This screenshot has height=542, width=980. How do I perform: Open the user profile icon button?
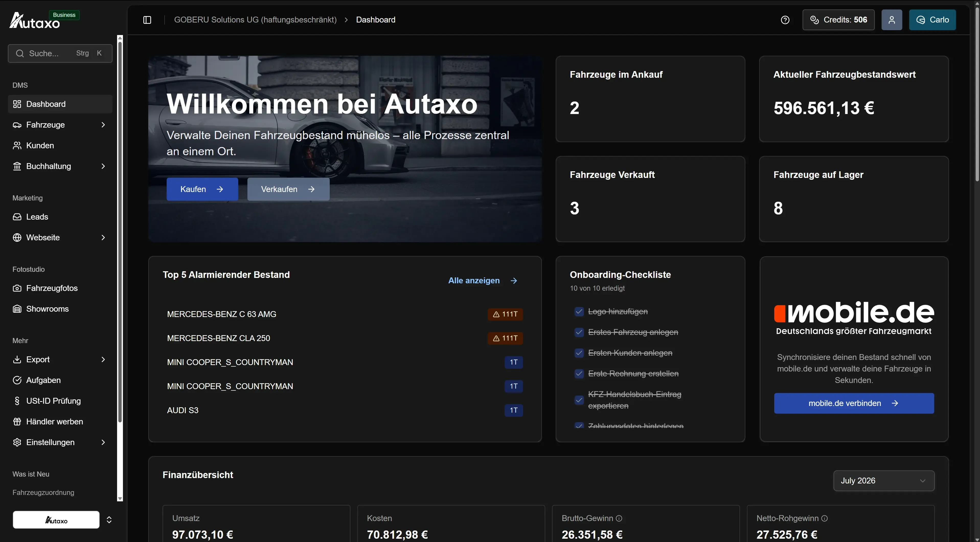point(892,20)
